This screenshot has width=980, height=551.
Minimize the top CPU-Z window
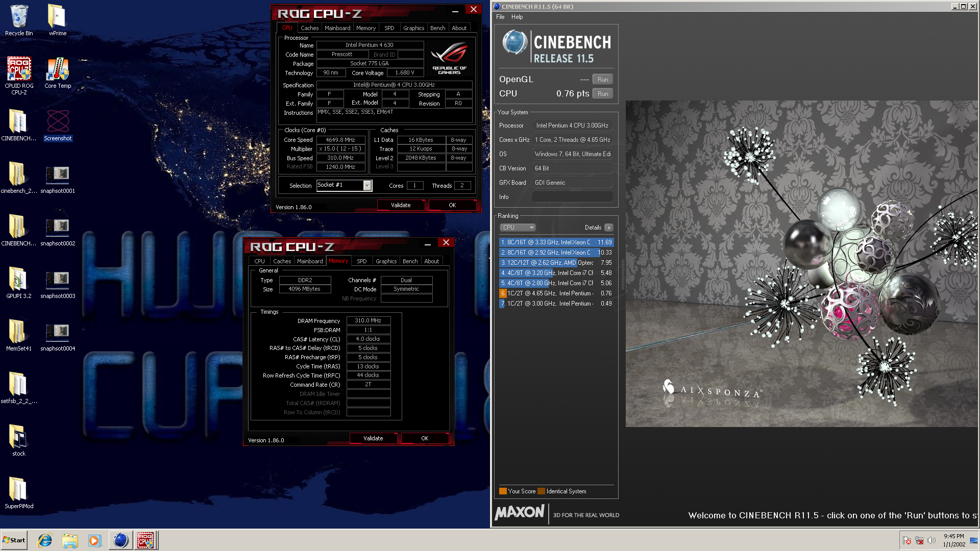click(x=455, y=11)
